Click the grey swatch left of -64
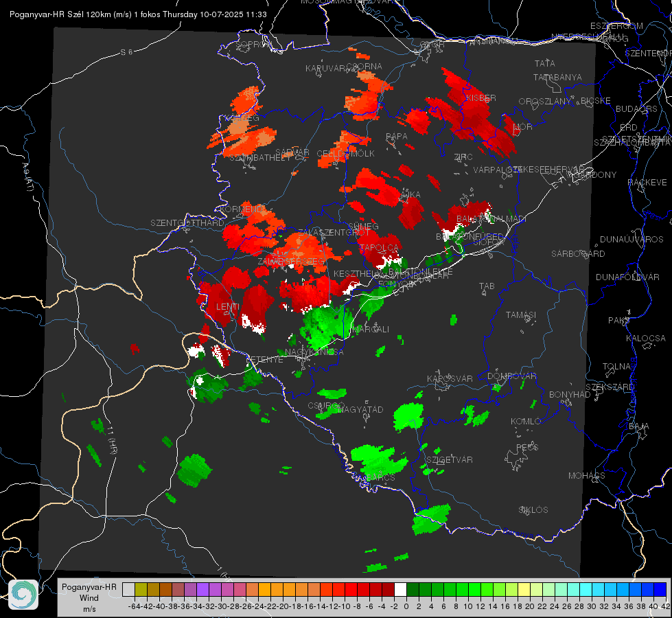This screenshot has height=618, width=672. (128, 589)
